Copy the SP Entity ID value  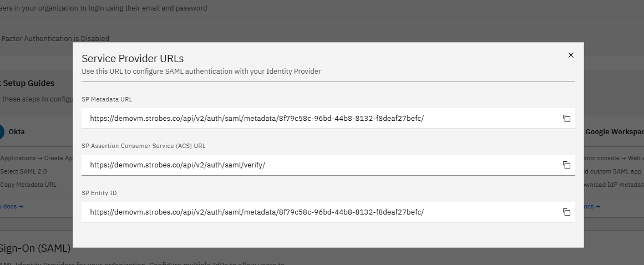(x=566, y=212)
